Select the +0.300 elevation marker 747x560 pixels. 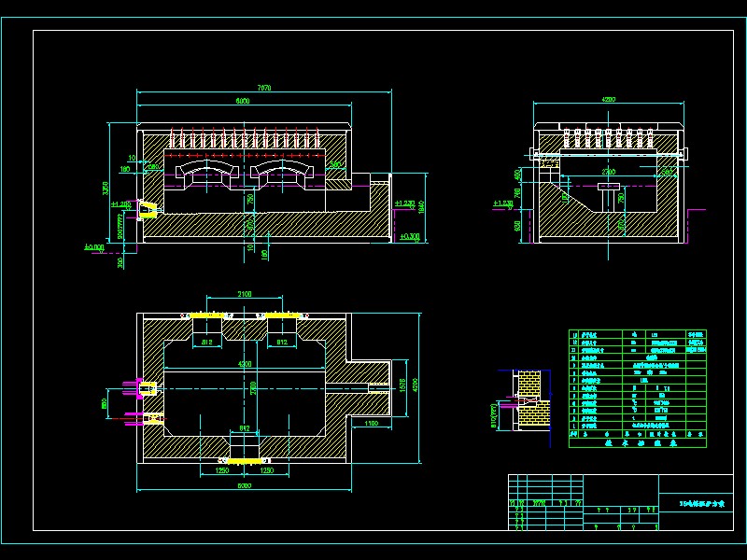coord(409,236)
